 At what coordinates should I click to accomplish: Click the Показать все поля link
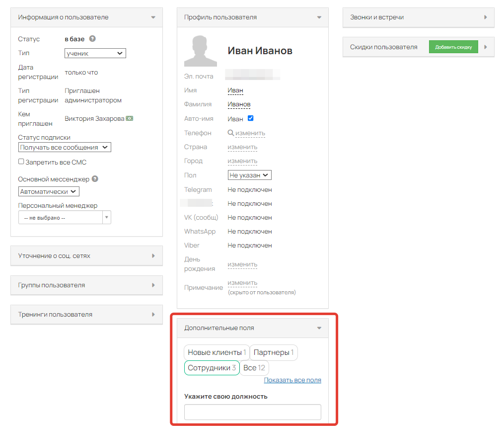[292, 380]
